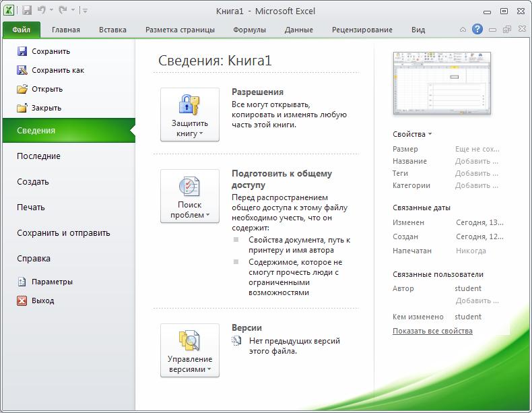Click the 'Разрешения' heading text
This screenshot has height=413, width=532.
(257, 92)
